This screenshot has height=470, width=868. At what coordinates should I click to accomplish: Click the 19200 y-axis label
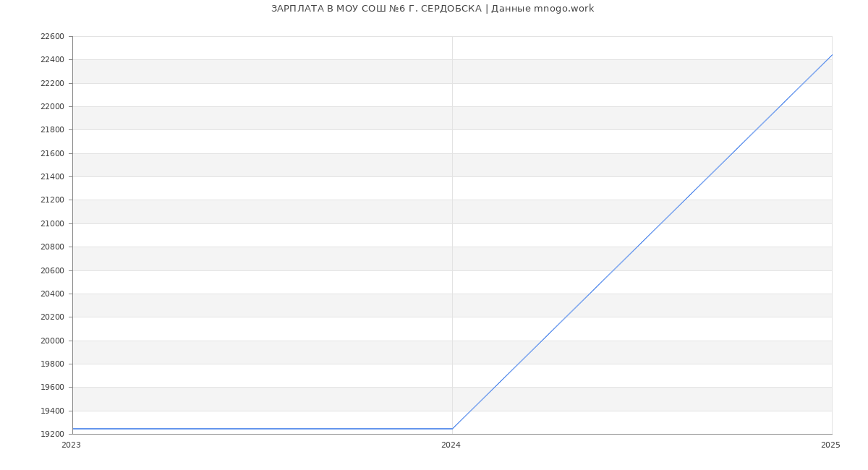click(x=52, y=435)
